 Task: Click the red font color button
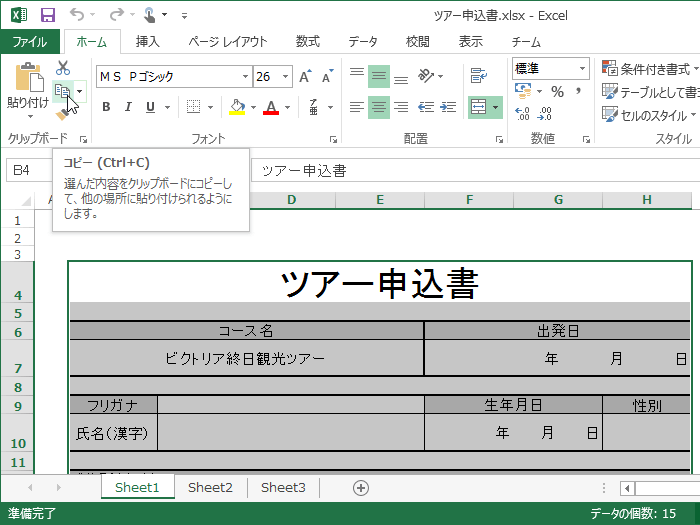tap(271, 107)
